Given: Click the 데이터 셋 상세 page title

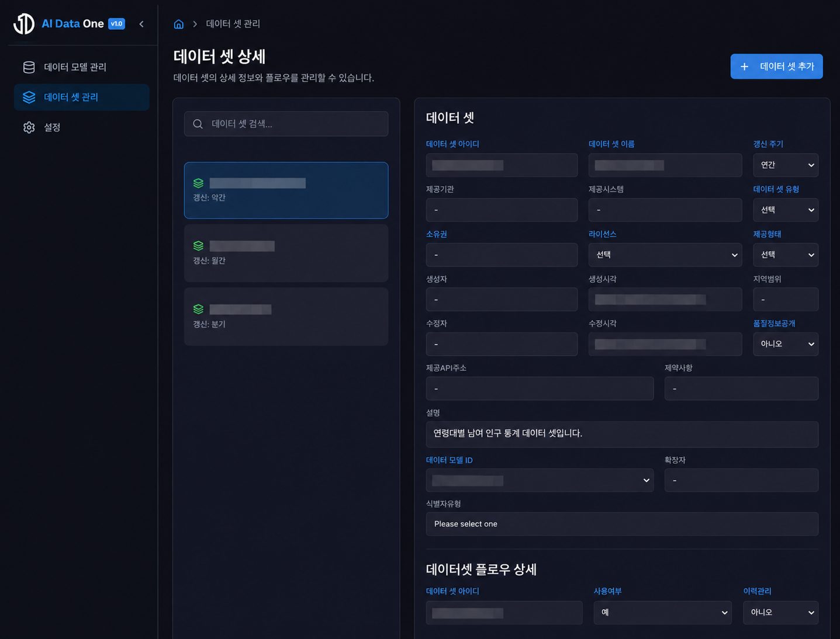Looking at the screenshot, I should 220,57.
